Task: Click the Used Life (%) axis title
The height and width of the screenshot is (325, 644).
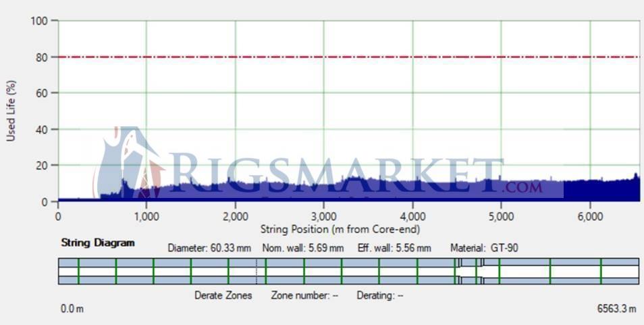Action: [11, 111]
